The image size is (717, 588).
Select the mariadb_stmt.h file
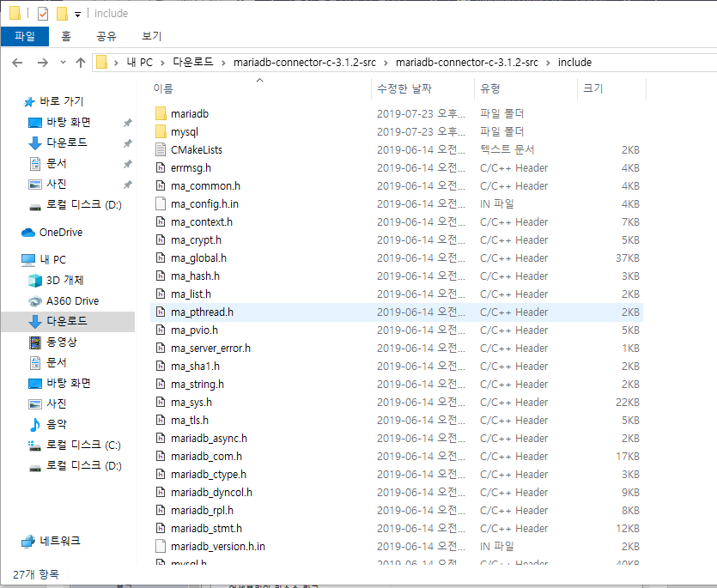click(x=207, y=529)
